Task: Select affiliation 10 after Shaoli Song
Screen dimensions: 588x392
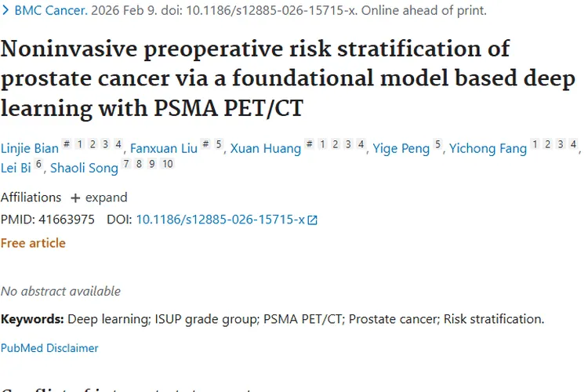Action: coord(167,164)
